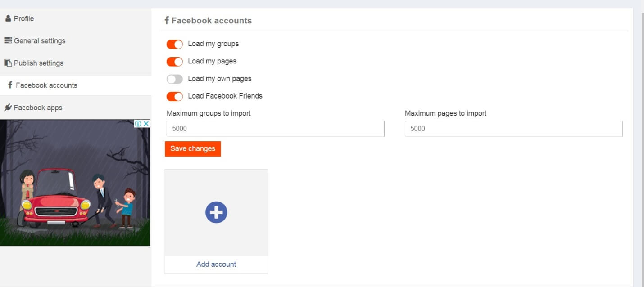Click the 'Load my own pages' label text
The image size is (644, 287).
coord(220,78)
